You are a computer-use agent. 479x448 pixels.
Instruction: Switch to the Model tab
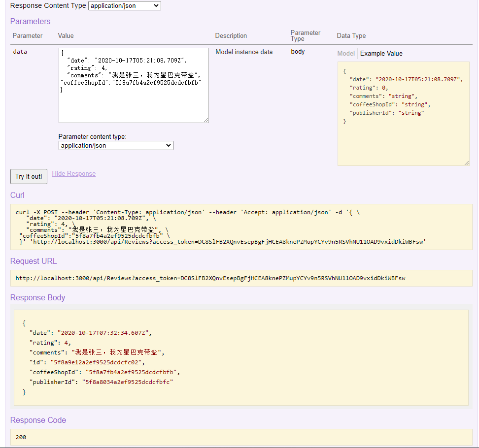point(346,53)
